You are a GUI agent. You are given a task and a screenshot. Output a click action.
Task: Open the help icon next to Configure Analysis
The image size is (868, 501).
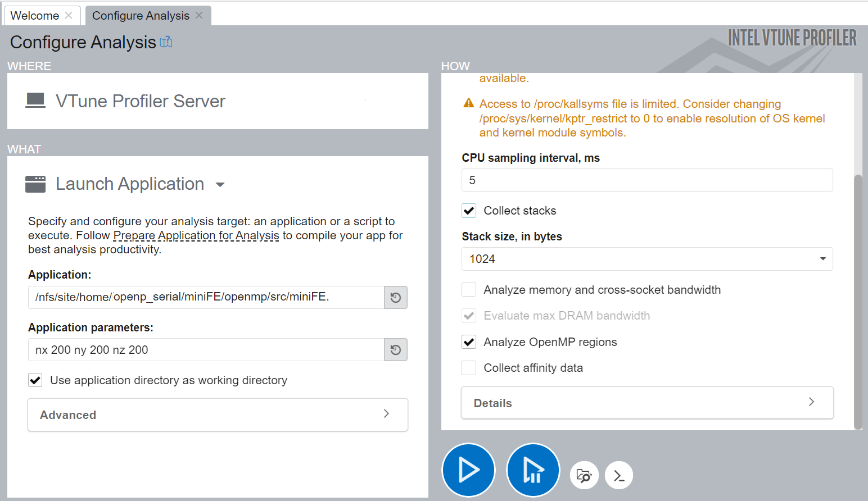point(166,42)
